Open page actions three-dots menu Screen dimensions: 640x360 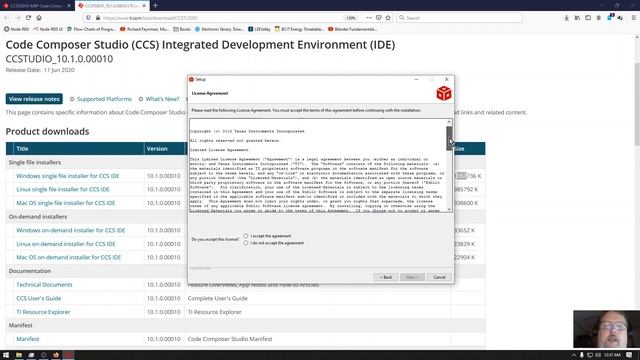click(x=369, y=18)
